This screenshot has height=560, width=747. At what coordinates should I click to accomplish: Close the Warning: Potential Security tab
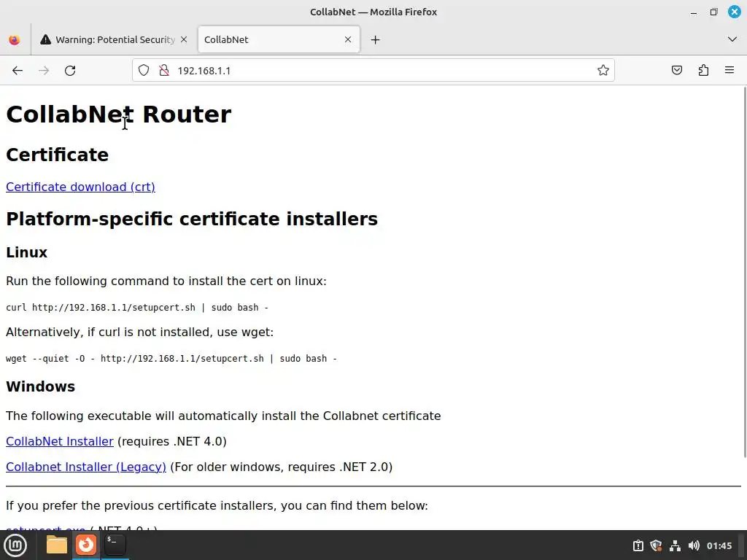[x=184, y=39]
